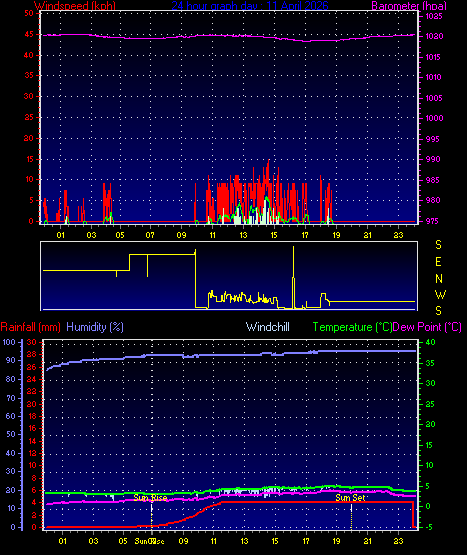467x555 pixels.
Task: Select the "Temperature (°C)" legend label
Action: (352, 327)
